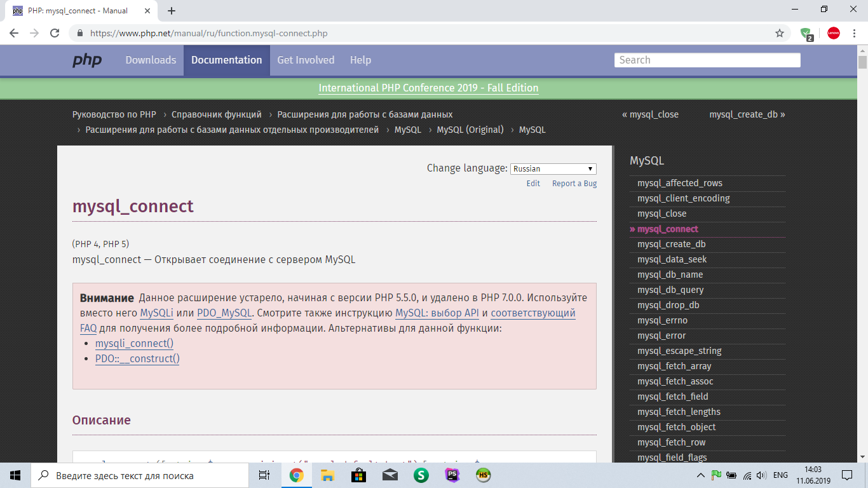Open the mysqli_connect() link
Screen dimensions: 868x488
point(134,343)
